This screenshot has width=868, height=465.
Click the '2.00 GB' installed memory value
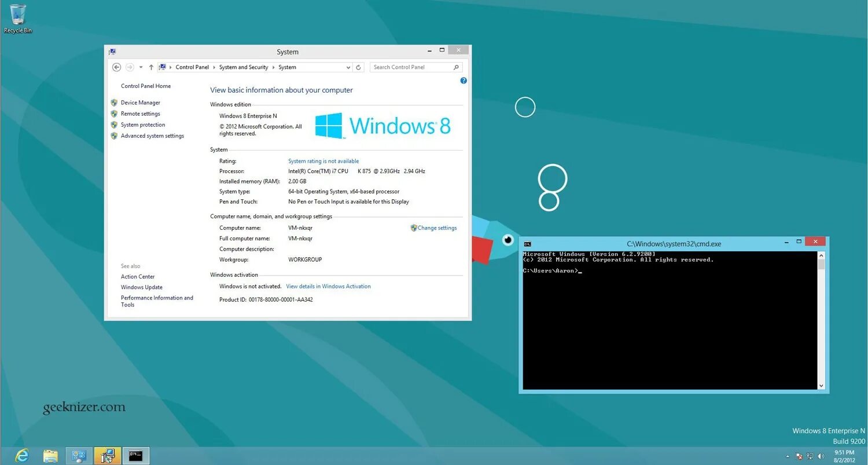[297, 181]
